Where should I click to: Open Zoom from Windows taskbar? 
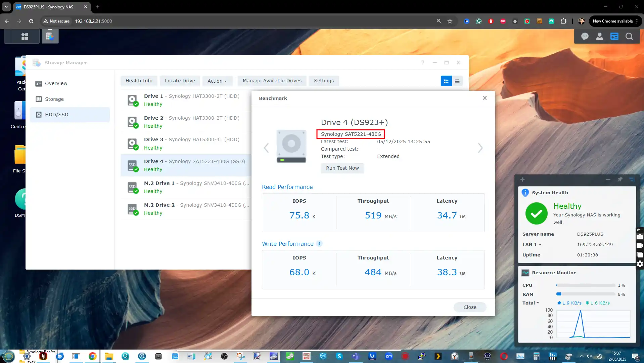coord(388,356)
